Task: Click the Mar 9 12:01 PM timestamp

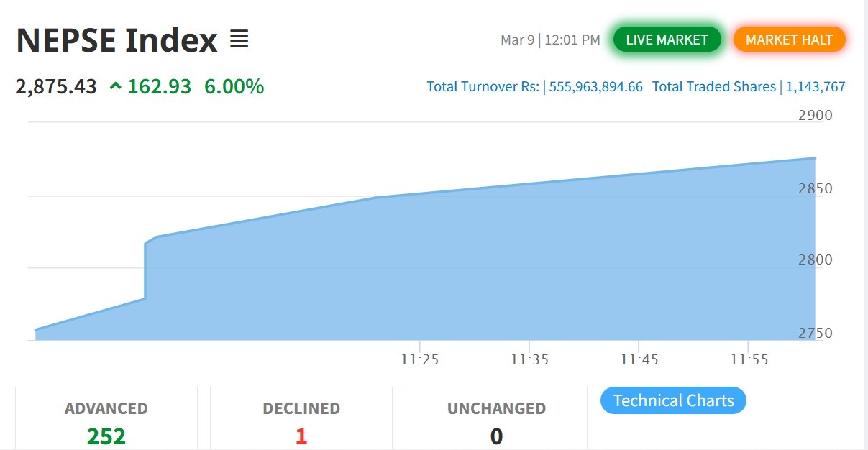Action: coord(550,40)
